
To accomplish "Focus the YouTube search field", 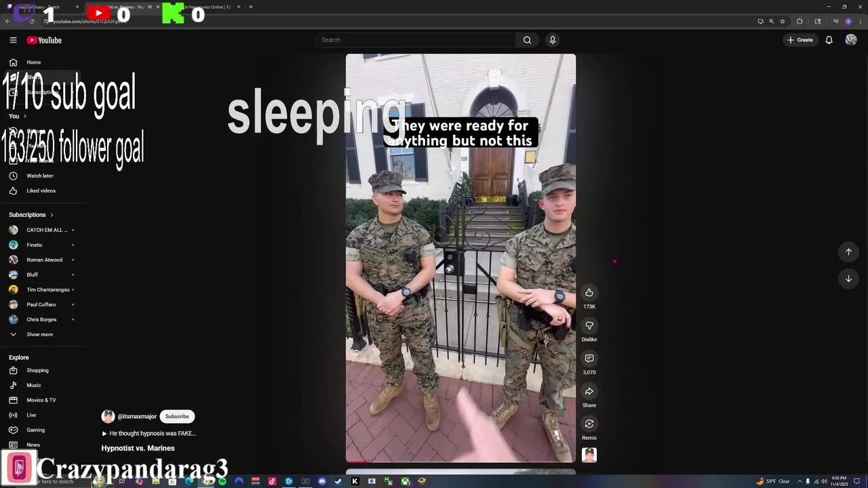I will (416, 40).
